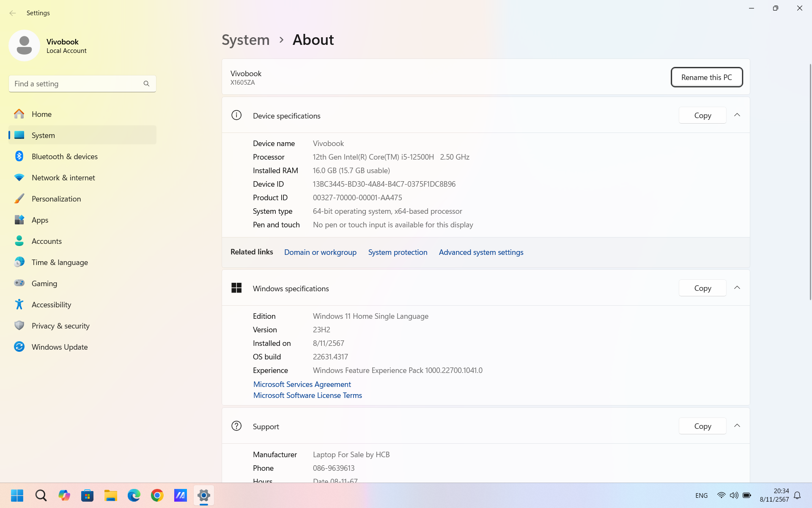
Task: Click the Gaming controller icon
Action: (x=19, y=283)
